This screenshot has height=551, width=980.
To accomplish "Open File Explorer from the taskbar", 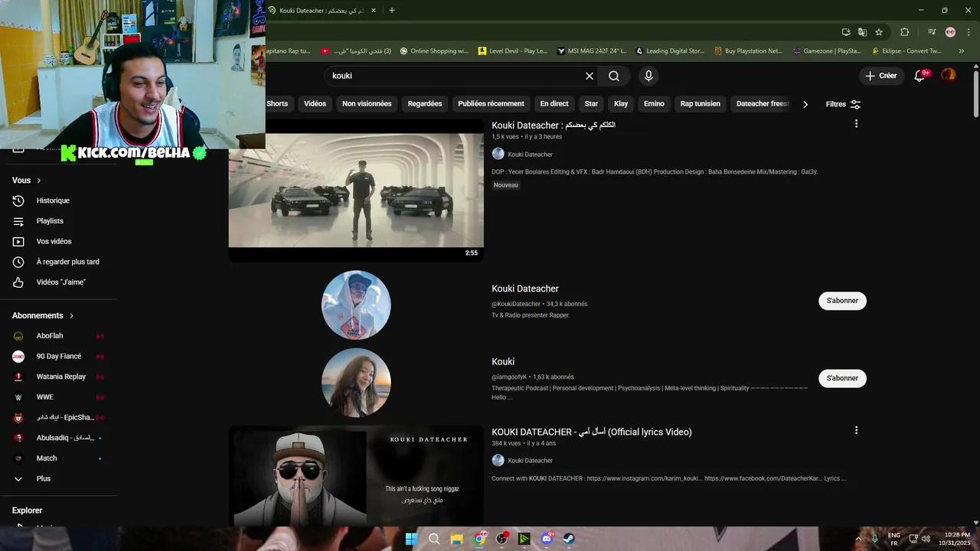I will [457, 539].
